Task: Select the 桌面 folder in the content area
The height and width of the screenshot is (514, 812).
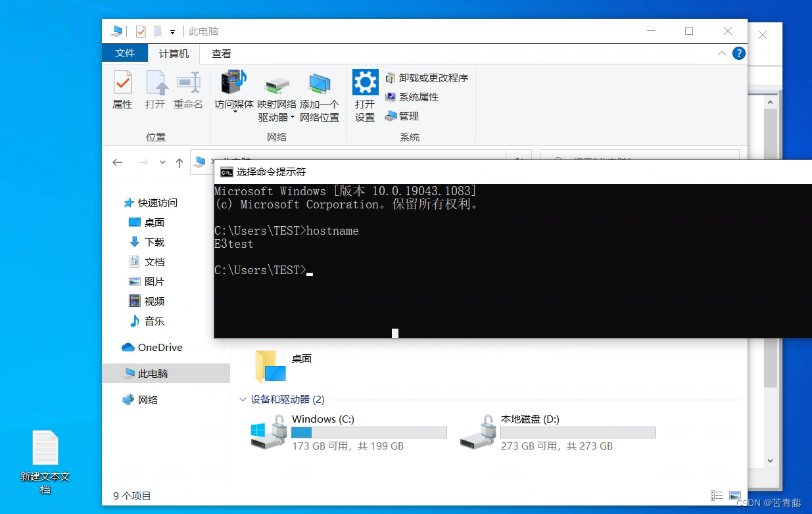Action: [x=283, y=365]
